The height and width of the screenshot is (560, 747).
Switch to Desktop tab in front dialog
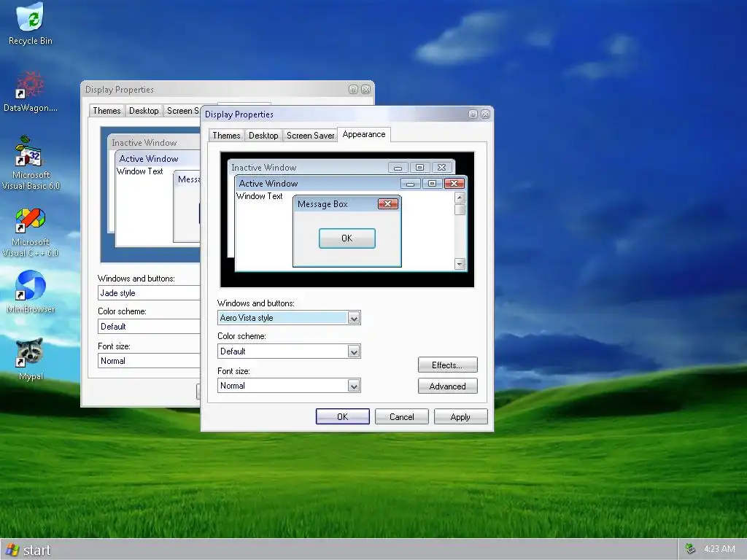(263, 136)
